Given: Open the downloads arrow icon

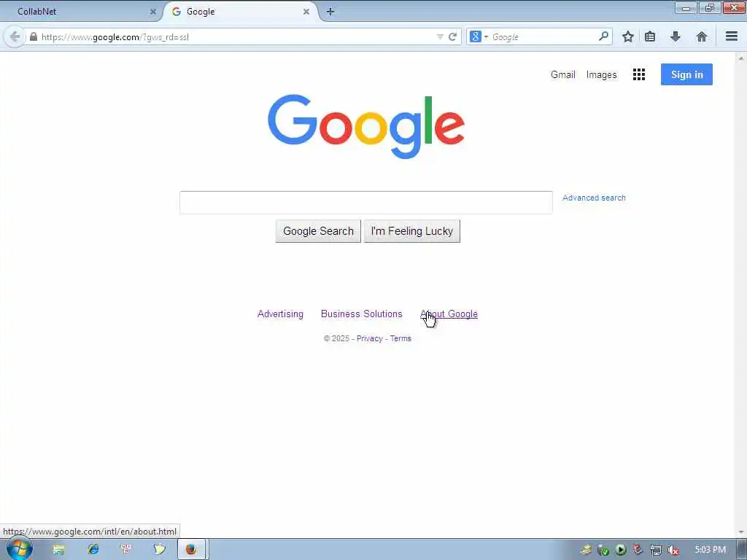Looking at the screenshot, I should [675, 36].
